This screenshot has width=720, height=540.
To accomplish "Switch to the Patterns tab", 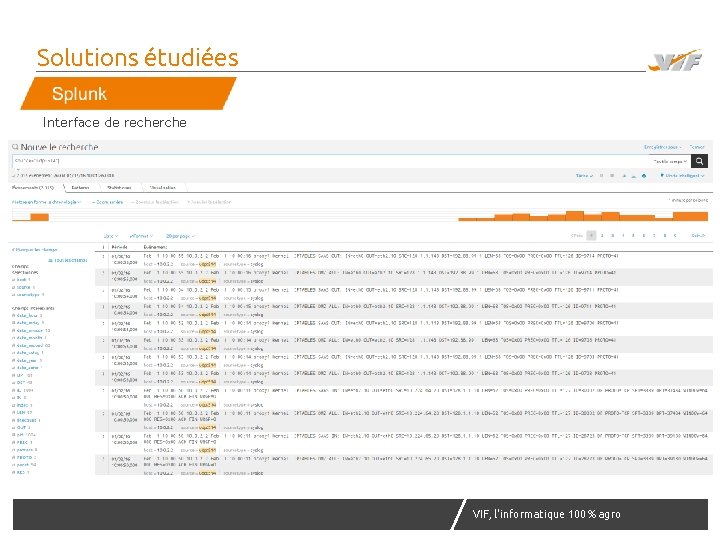I will [80, 187].
